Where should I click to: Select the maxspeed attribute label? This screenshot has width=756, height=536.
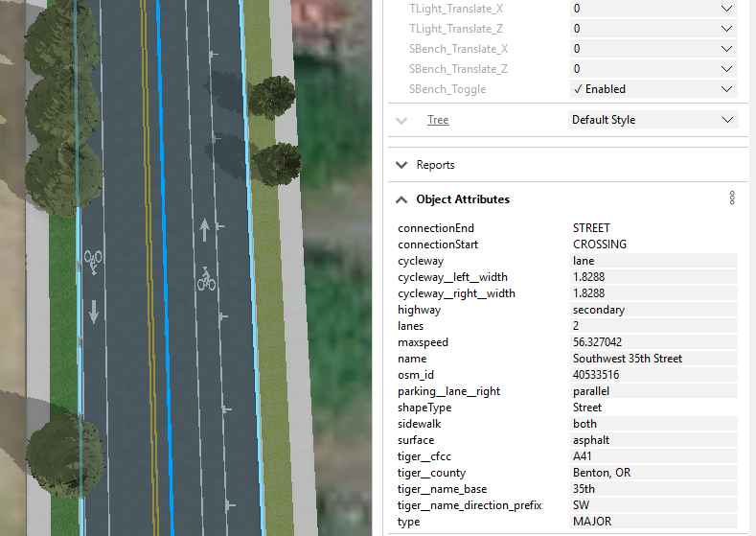point(423,342)
